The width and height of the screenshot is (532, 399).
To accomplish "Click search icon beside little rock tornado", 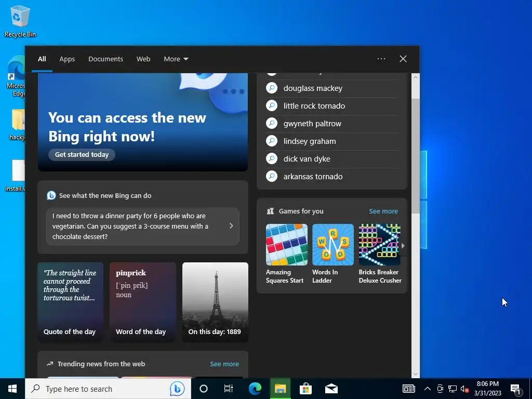I will coord(272,106).
